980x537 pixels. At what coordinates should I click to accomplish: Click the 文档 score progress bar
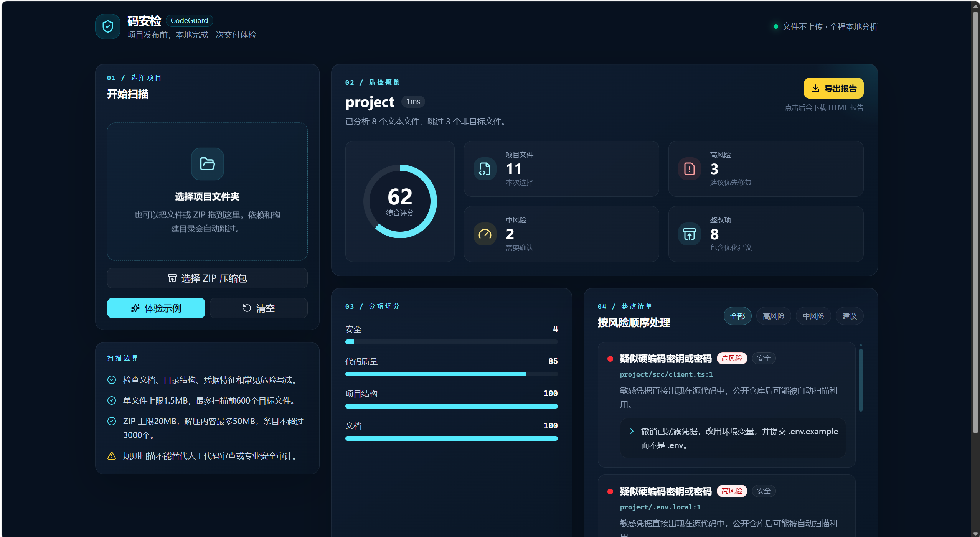pyautogui.click(x=451, y=438)
